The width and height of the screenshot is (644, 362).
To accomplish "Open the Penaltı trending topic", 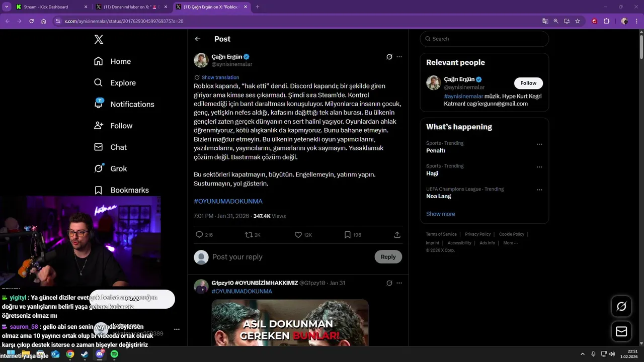I will 436,150.
